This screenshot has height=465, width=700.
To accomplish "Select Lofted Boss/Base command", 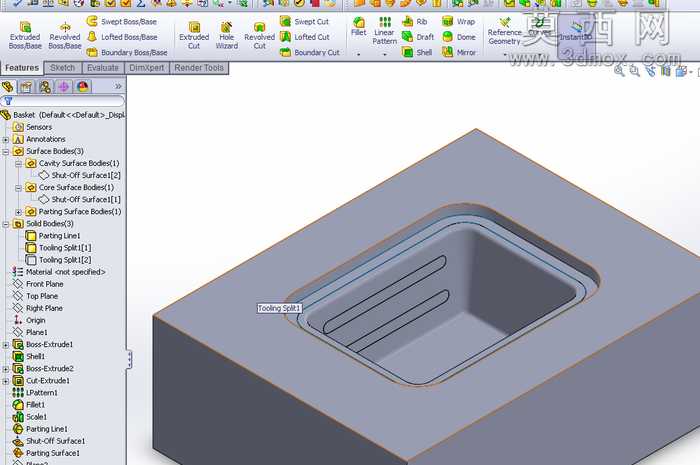I will pyautogui.click(x=122, y=37).
